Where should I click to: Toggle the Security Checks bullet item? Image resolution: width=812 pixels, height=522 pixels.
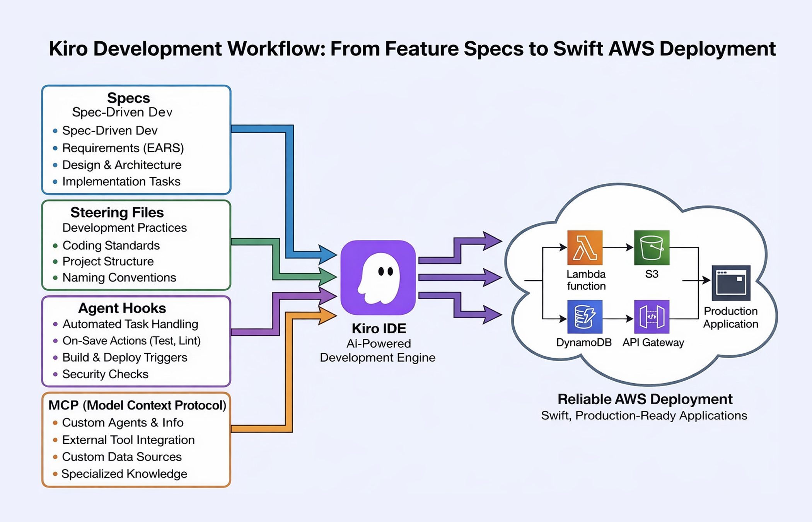tap(105, 374)
